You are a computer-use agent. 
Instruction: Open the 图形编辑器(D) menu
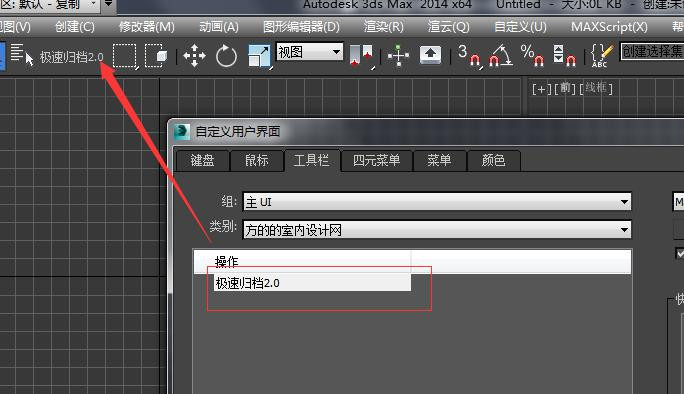(x=301, y=27)
